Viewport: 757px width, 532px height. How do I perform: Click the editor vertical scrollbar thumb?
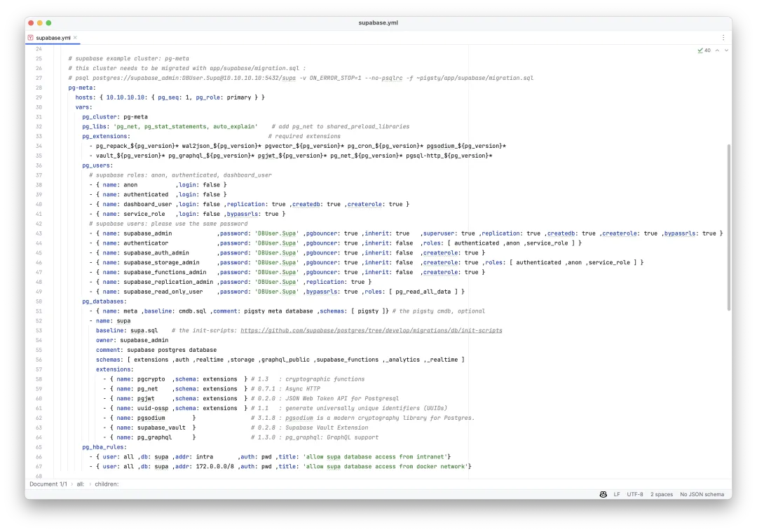728,227
